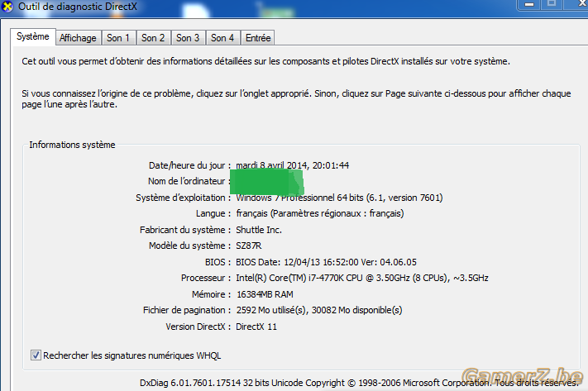Image resolution: width=588 pixels, height=391 pixels.
Task: Click the Informations système group label
Action: [73, 145]
